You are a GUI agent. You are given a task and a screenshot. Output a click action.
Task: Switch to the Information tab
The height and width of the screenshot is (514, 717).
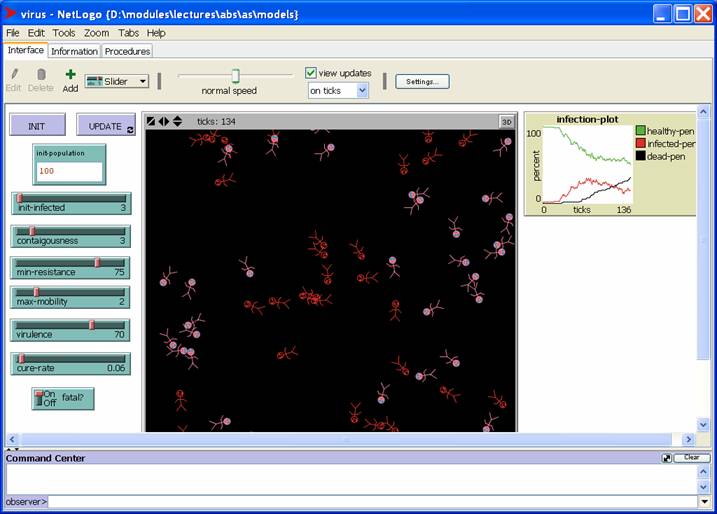pos(74,51)
